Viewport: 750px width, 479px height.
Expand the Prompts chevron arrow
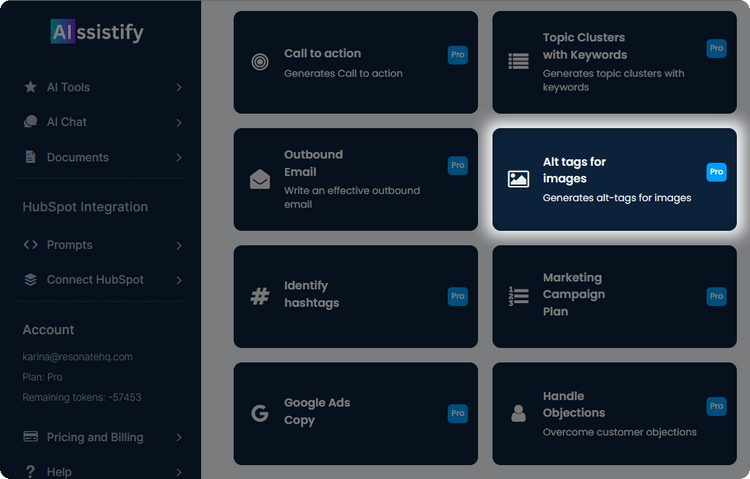pyautogui.click(x=179, y=246)
